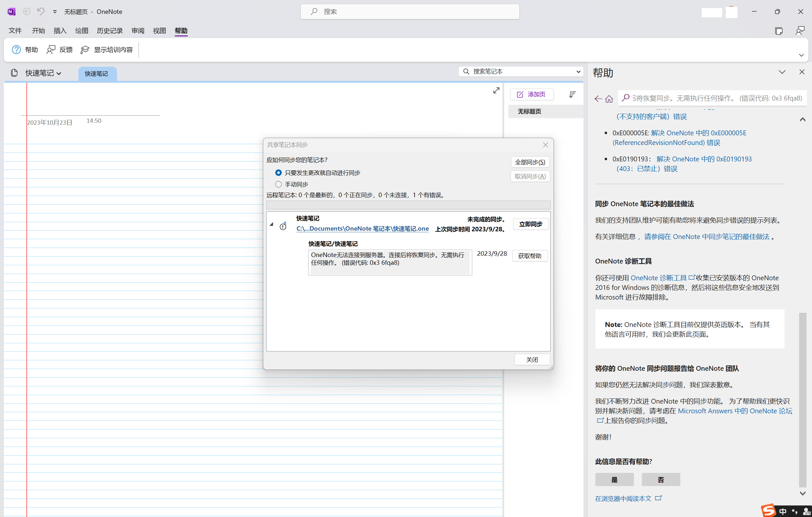The width and height of the screenshot is (812, 517).
Task: Click the help pane scroll down arrow
Action: 803,493
